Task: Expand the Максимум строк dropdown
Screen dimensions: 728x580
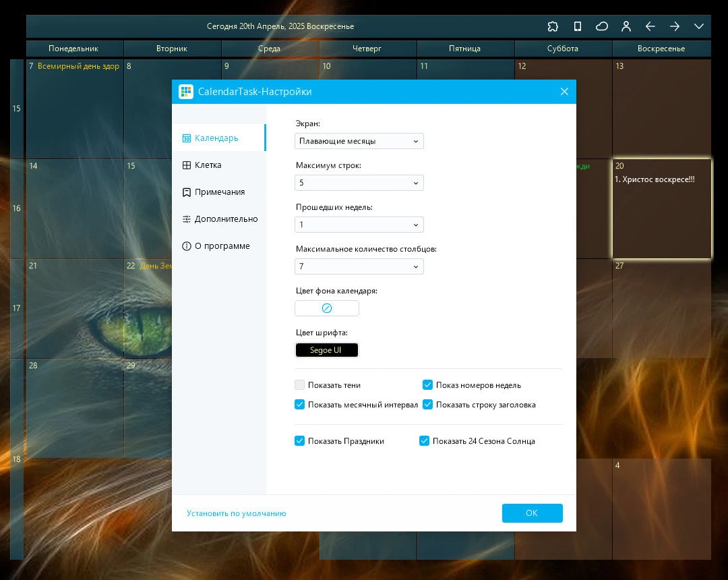Action: (359, 183)
